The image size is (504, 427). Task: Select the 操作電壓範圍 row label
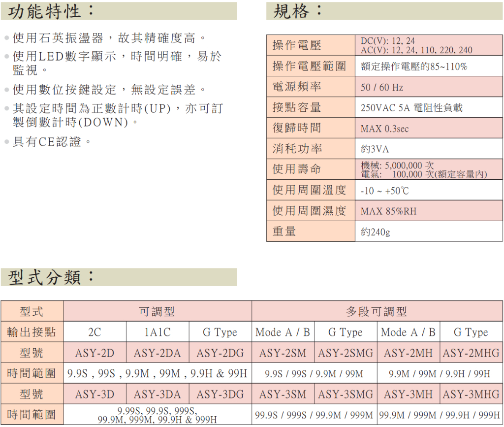[x=310, y=66]
